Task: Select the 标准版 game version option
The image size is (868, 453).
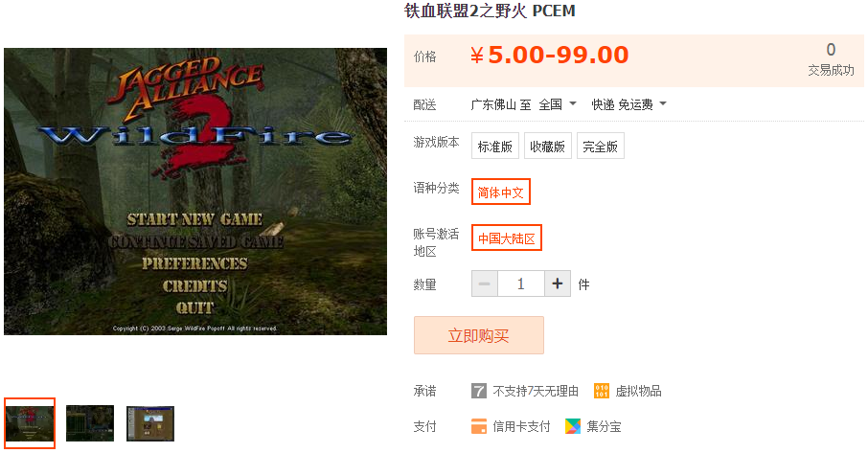Action: point(495,146)
